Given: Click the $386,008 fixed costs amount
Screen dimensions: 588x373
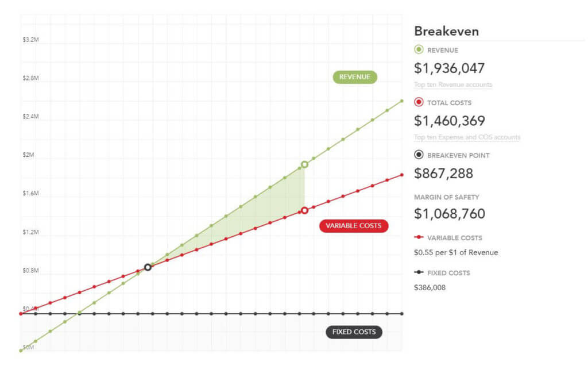Looking at the screenshot, I should tap(430, 287).
